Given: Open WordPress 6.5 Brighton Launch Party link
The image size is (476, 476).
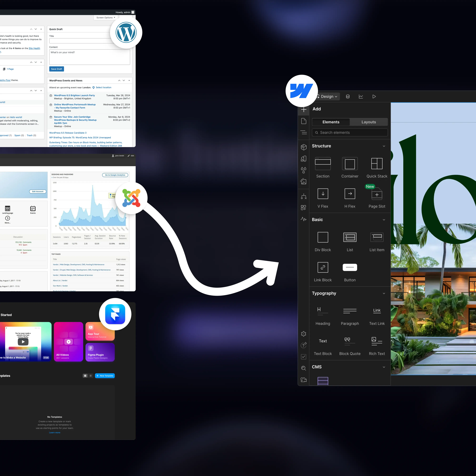Looking at the screenshot, I should [74, 95].
